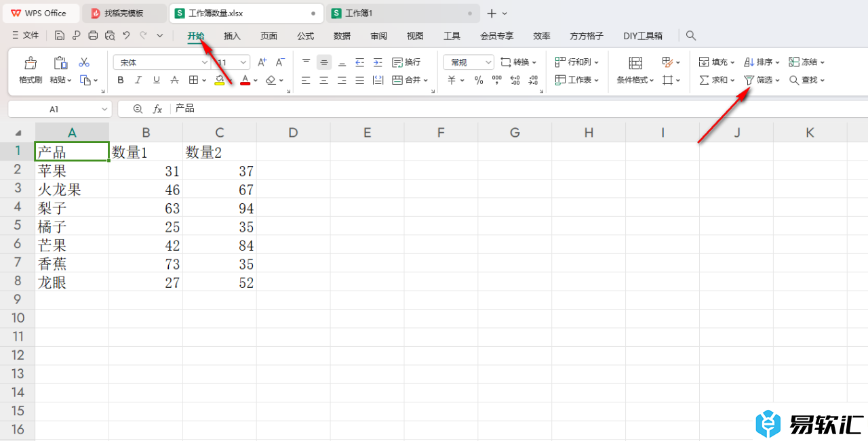868x441 pixels.
Task: Select the cell containing 火龙果
Action: pos(72,190)
